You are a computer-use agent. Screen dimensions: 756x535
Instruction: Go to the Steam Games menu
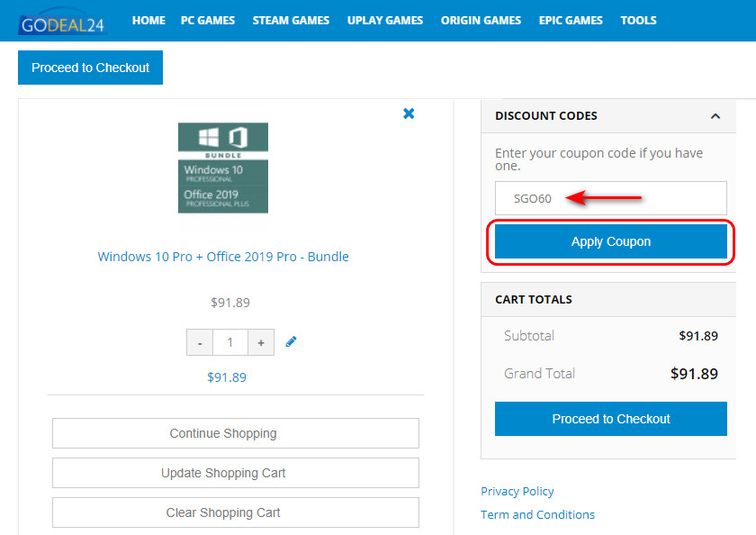[291, 20]
